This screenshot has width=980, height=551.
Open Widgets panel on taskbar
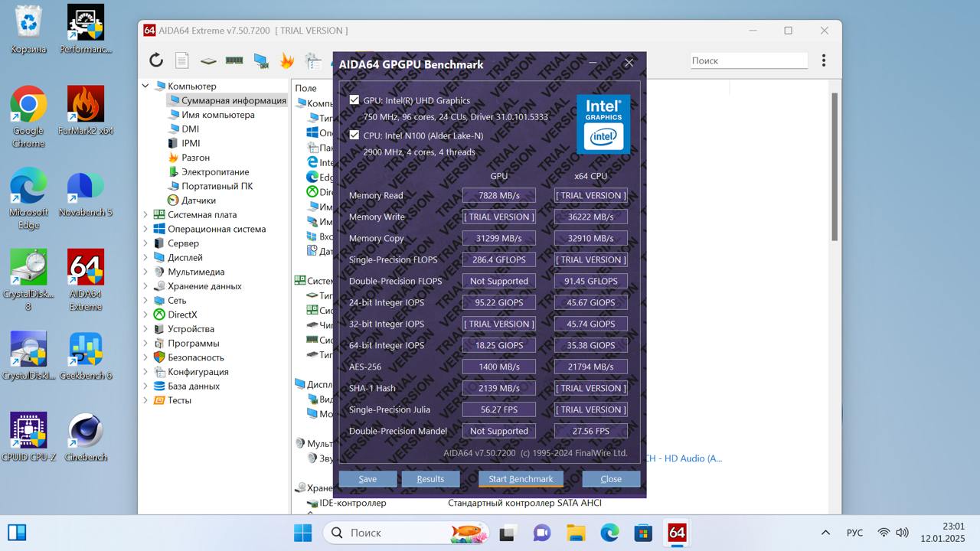(17, 532)
